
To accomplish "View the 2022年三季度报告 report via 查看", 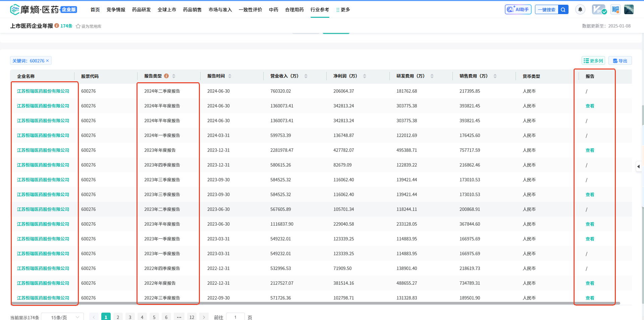I will pyautogui.click(x=590, y=298).
